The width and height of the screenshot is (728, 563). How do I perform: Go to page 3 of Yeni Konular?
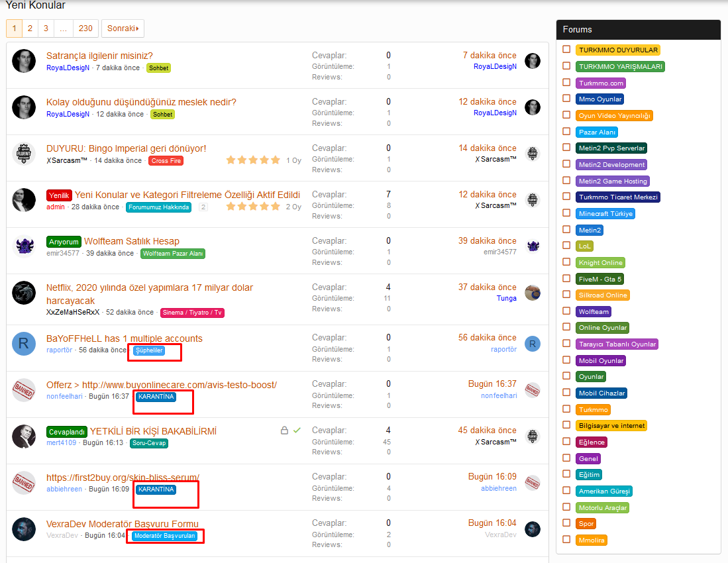click(x=46, y=28)
